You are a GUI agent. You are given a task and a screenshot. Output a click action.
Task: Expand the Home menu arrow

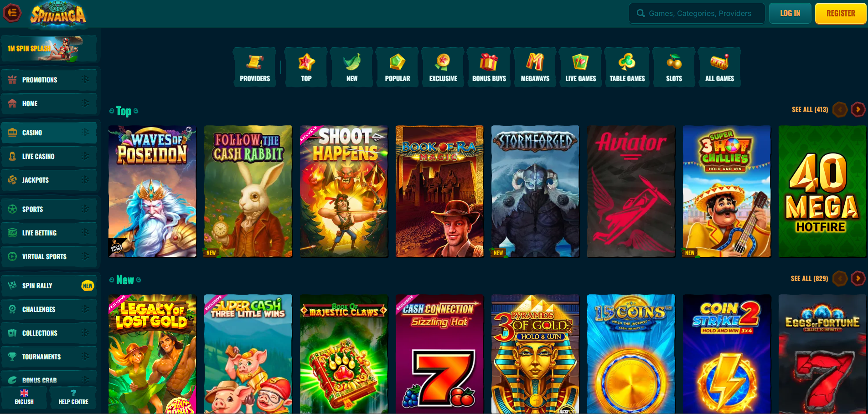[85, 103]
